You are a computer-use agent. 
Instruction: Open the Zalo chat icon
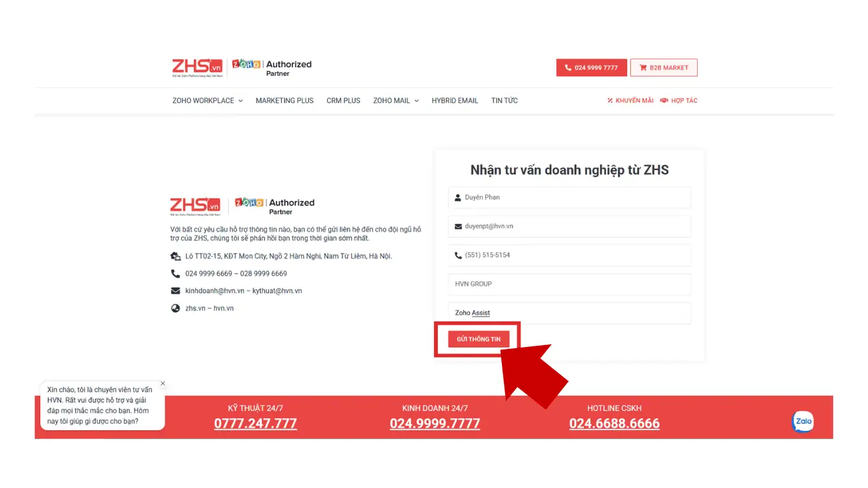click(x=803, y=421)
